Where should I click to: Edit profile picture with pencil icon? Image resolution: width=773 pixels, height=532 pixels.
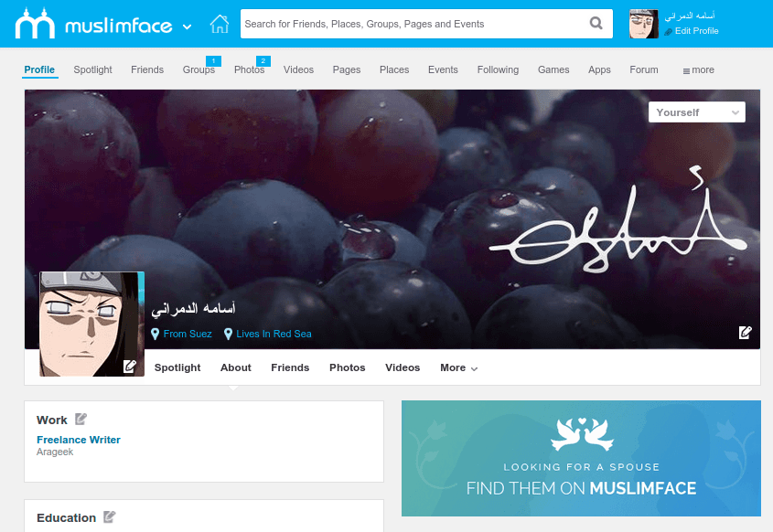coord(130,366)
